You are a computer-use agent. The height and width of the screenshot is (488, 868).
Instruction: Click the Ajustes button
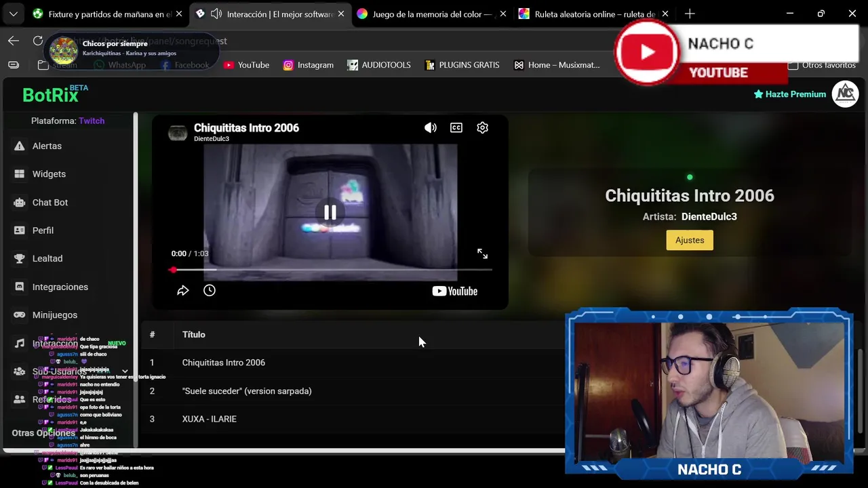[690, 240]
